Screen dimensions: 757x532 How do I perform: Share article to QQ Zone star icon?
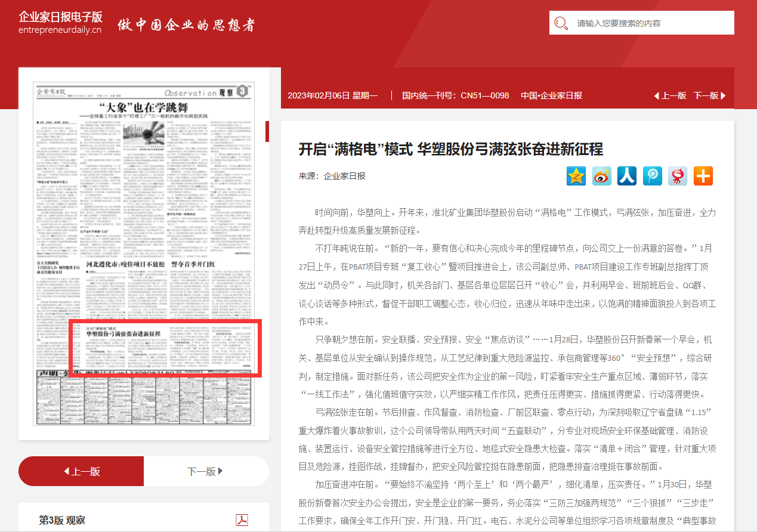(x=576, y=176)
